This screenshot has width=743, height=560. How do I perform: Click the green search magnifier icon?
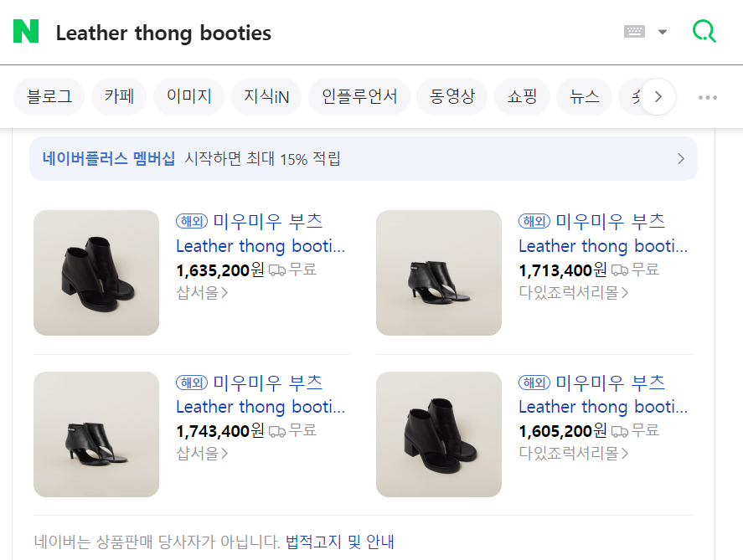click(704, 32)
